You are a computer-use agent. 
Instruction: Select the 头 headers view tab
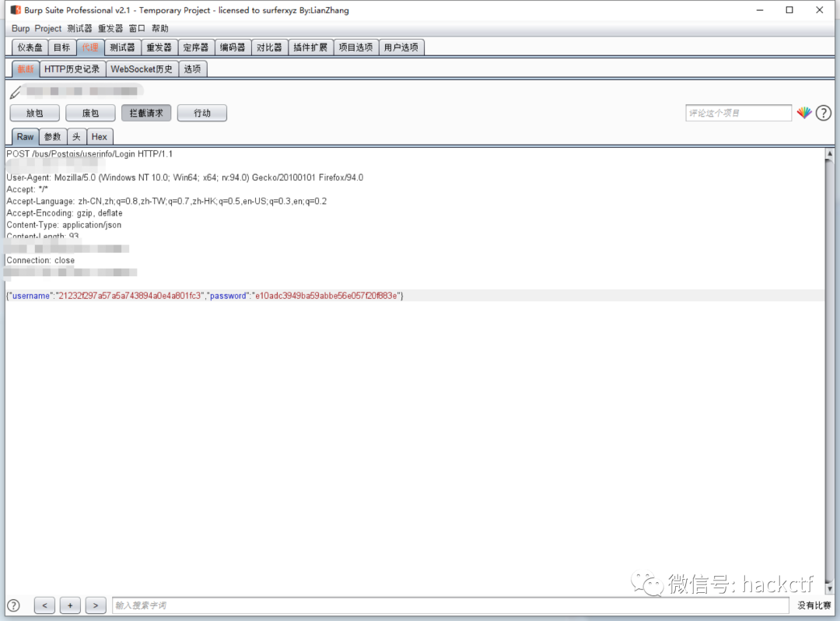(x=76, y=137)
